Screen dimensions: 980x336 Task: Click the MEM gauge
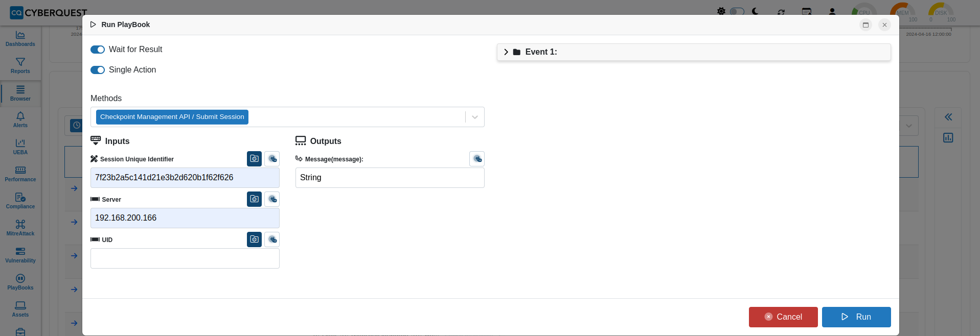tap(903, 11)
